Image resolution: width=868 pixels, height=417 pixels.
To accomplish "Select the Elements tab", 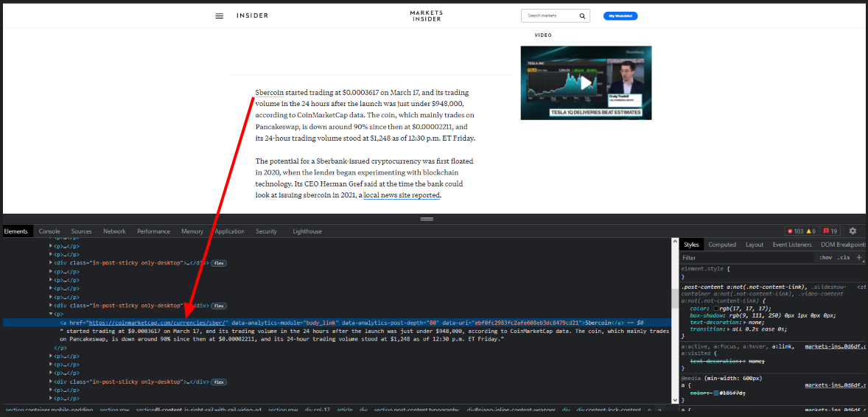I will (16, 231).
